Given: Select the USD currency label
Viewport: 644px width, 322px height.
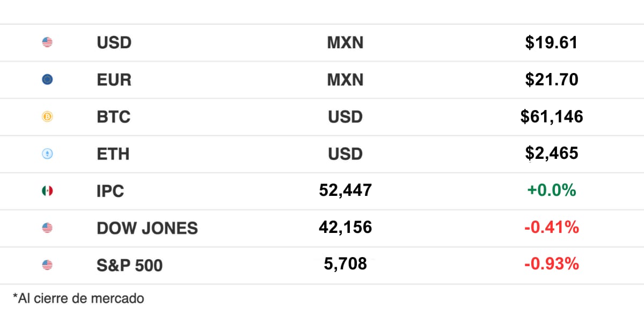Looking at the screenshot, I should coord(114,43).
